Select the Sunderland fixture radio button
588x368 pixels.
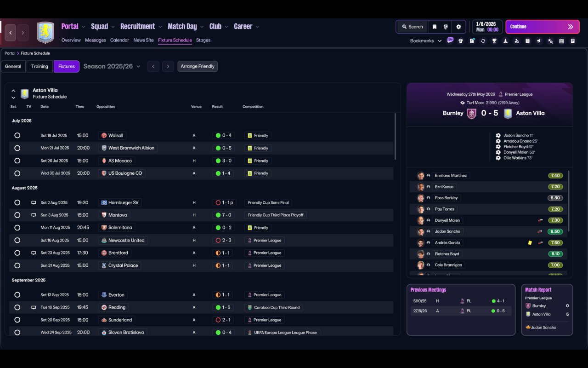(x=17, y=320)
